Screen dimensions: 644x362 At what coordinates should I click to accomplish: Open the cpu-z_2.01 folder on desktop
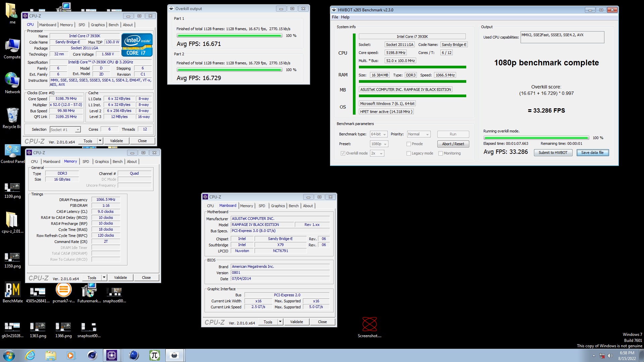[x=12, y=222]
